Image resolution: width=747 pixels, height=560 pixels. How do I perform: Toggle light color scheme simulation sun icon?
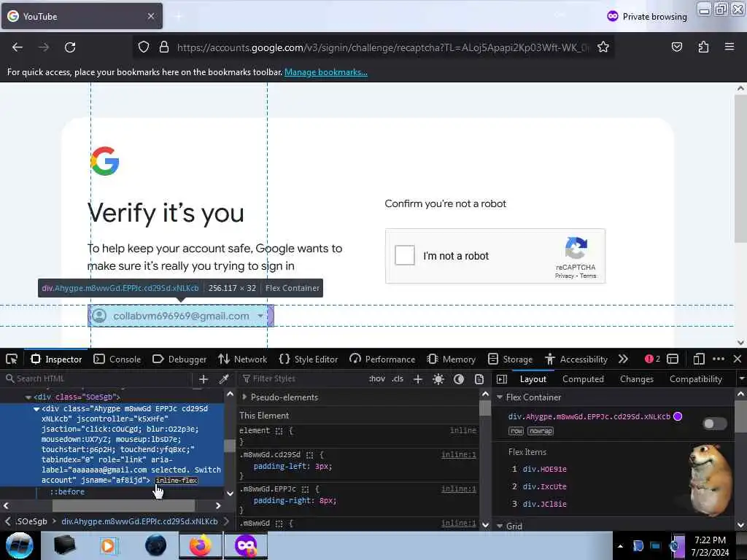438,379
